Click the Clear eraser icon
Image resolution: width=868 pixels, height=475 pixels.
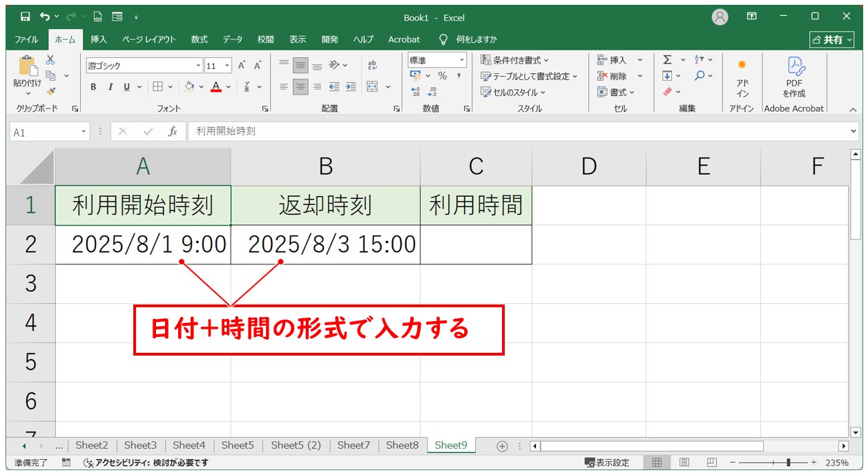pos(667,92)
